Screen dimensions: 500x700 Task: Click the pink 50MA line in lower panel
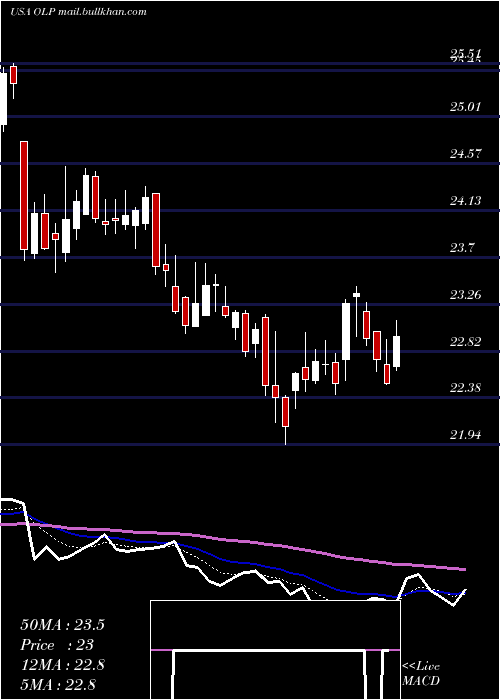click(x=232, y=540)
